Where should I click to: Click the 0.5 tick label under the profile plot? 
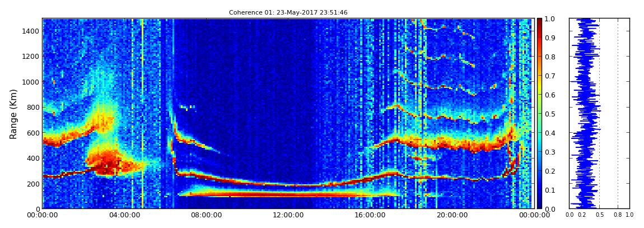tap(599, 215)
